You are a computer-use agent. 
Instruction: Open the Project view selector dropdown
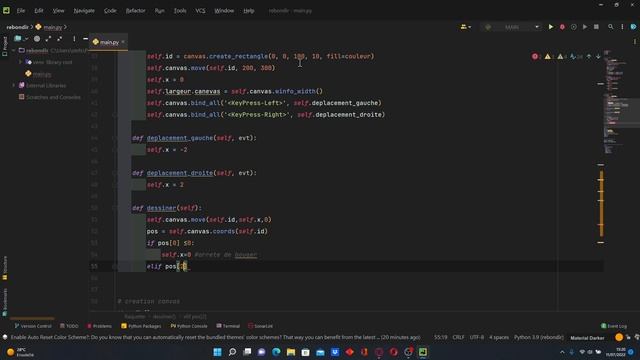click(x=20, y=39)
